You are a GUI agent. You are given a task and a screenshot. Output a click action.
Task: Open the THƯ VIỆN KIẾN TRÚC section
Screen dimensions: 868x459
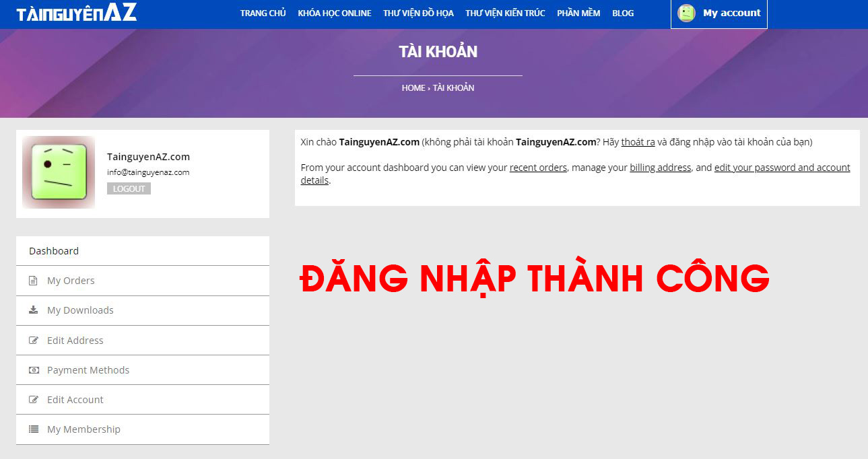(x=505, y=13)
